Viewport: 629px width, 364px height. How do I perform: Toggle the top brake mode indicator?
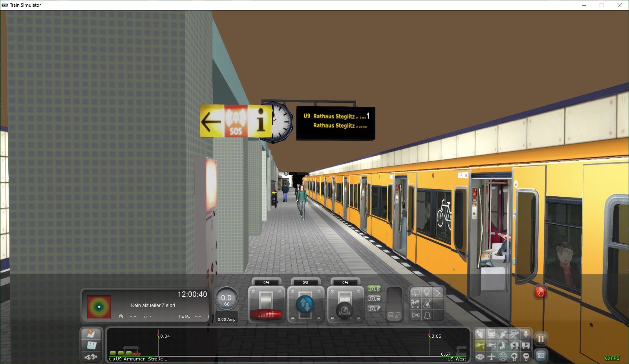click(x=374, y=289)
